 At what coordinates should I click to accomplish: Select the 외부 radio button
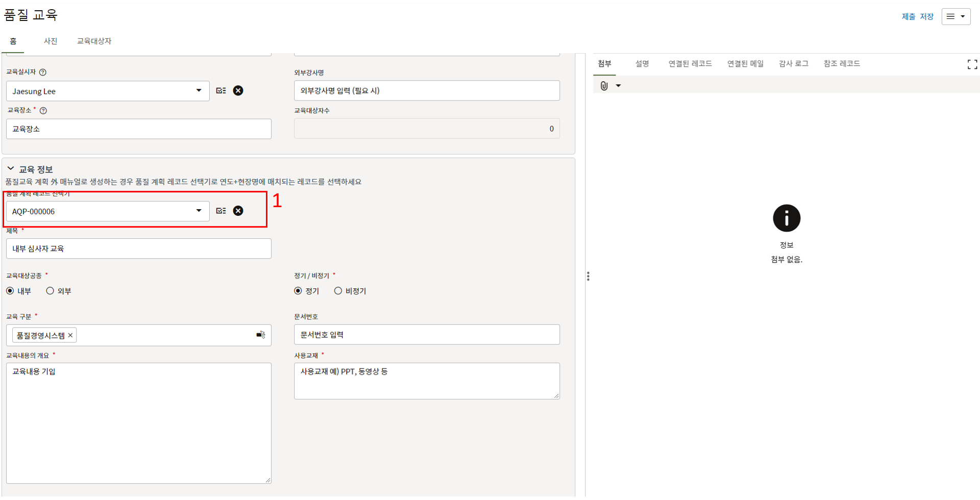coord(50,291)
